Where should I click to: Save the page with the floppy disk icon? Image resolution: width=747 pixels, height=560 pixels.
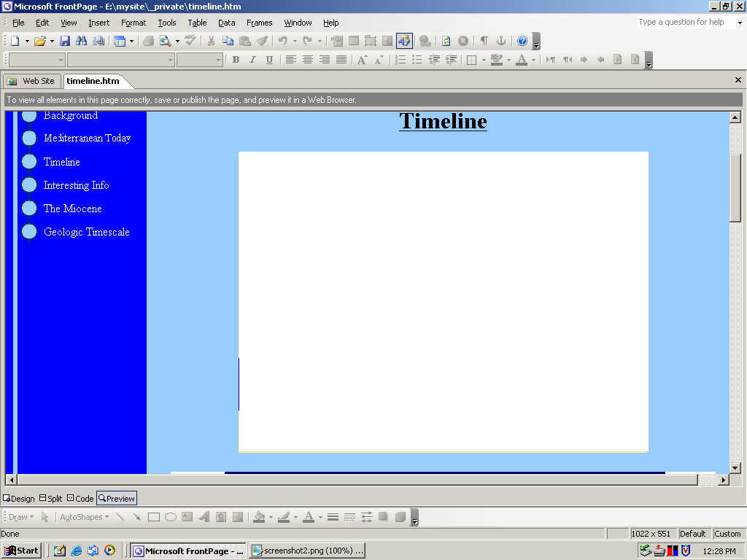pos(65,41)
